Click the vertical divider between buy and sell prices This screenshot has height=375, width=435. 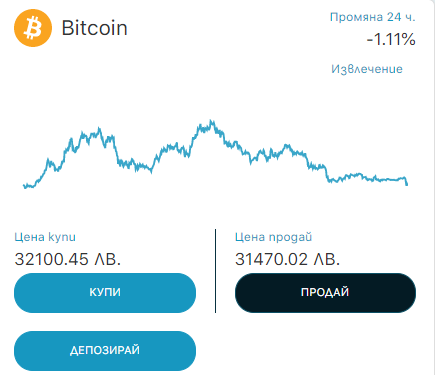(215, 271)
